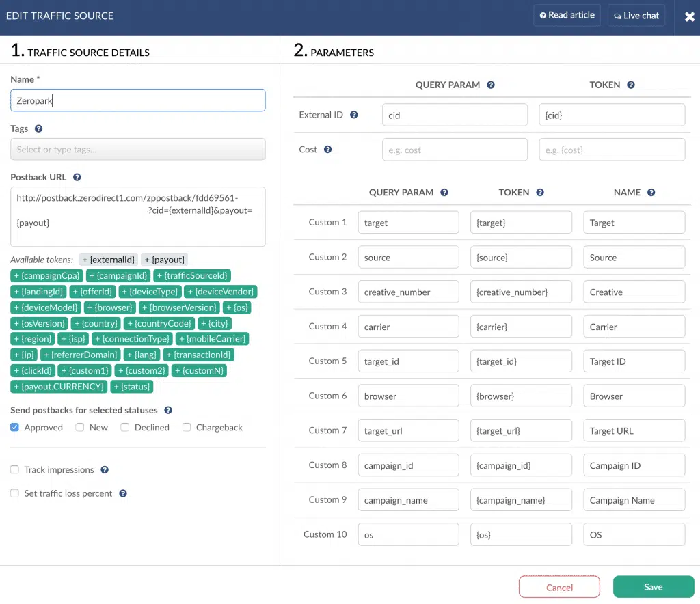Add the {campaignId} token
Viewport: 700px width, 604px height.
click(119, 276)
